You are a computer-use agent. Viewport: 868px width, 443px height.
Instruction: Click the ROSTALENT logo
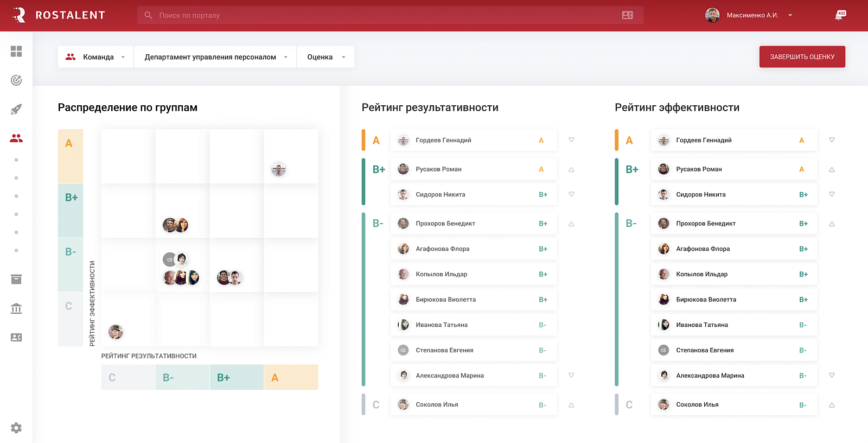tap(59, 15)
